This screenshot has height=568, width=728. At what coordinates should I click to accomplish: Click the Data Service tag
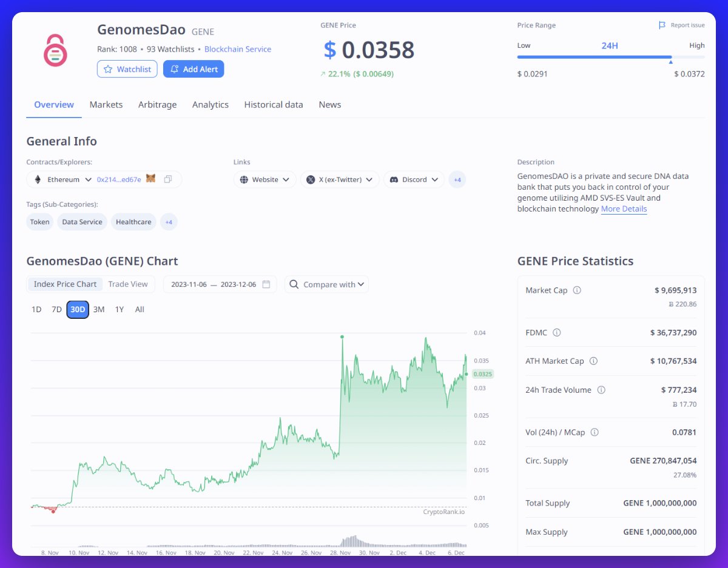click(x=82, y=222)
